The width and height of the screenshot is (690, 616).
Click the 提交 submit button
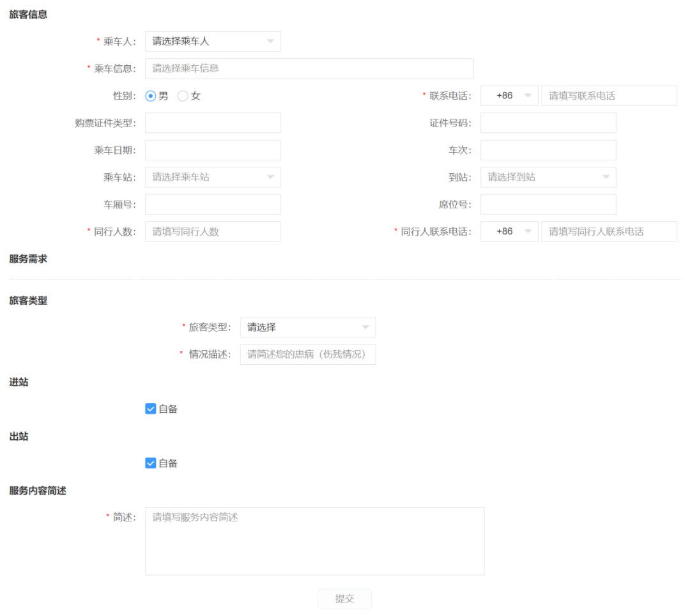click(x=344, y=599)
